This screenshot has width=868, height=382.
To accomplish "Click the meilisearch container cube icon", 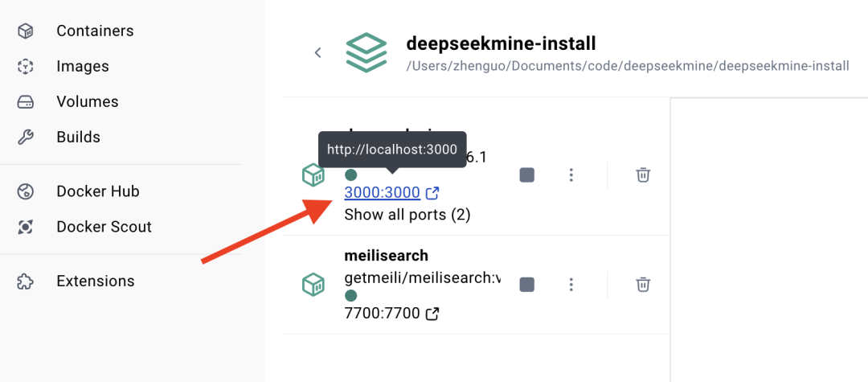I will (x=313, y=285).
